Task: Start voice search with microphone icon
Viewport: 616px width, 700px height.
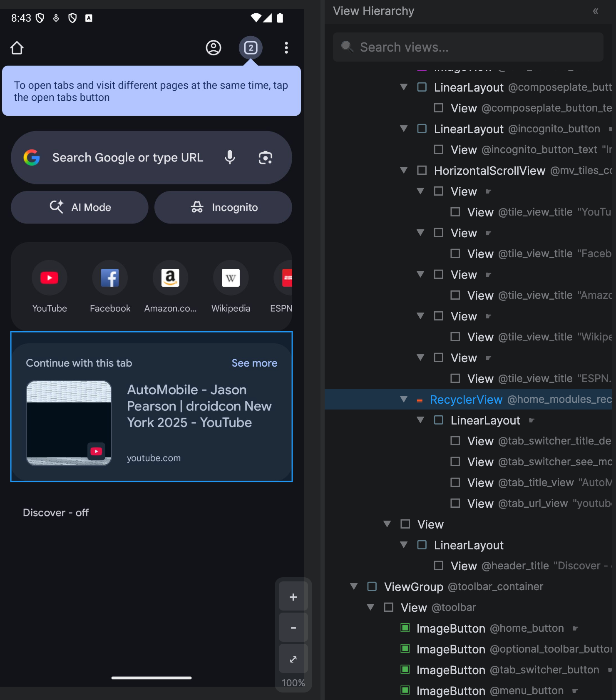Action: coord(230,158)
